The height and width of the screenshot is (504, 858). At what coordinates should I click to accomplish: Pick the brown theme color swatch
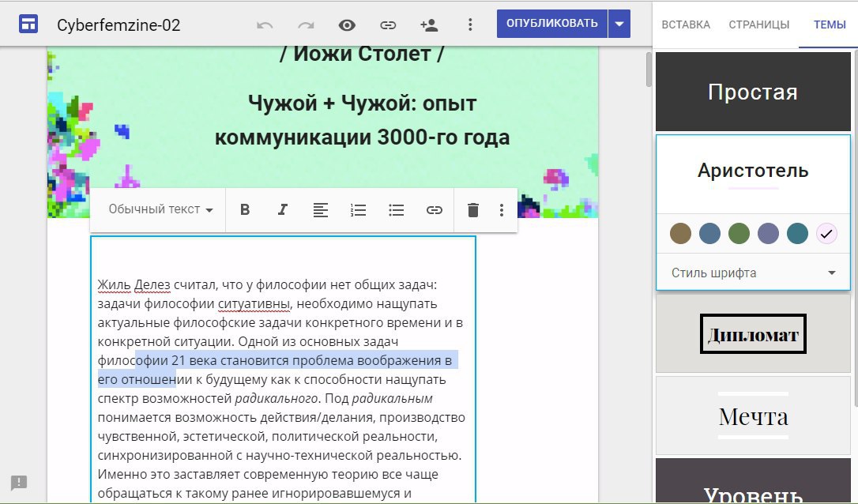(x=680, y=234)
